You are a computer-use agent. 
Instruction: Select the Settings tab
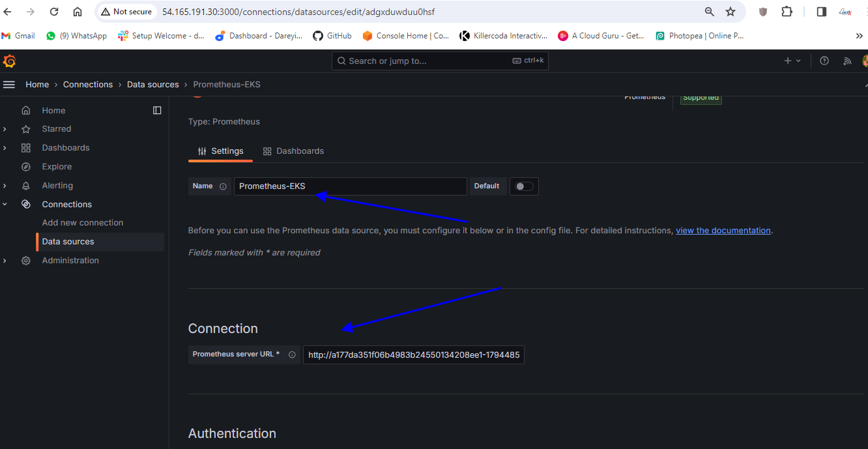coord(220,151)
